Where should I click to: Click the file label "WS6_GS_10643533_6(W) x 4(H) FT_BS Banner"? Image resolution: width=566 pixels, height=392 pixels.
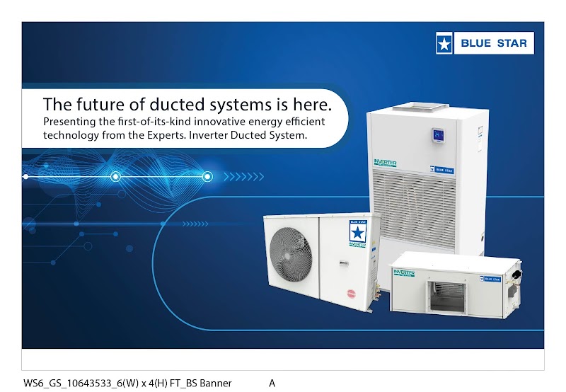[x=127, y=383]
